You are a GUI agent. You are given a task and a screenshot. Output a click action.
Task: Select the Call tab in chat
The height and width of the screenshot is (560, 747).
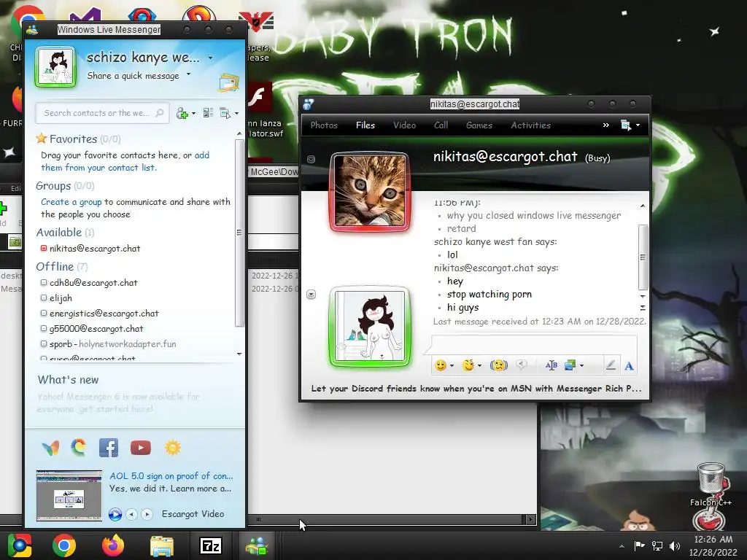point(441,125)
